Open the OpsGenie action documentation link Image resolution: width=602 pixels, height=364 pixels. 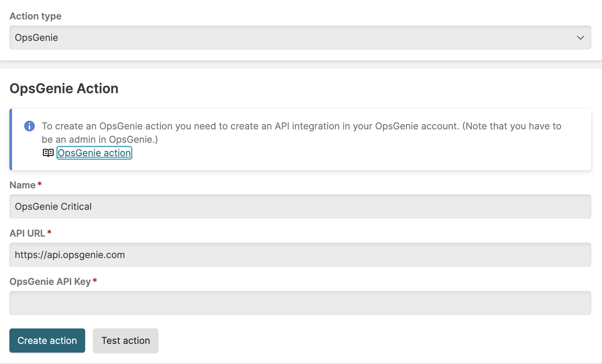tap(94, 153)
